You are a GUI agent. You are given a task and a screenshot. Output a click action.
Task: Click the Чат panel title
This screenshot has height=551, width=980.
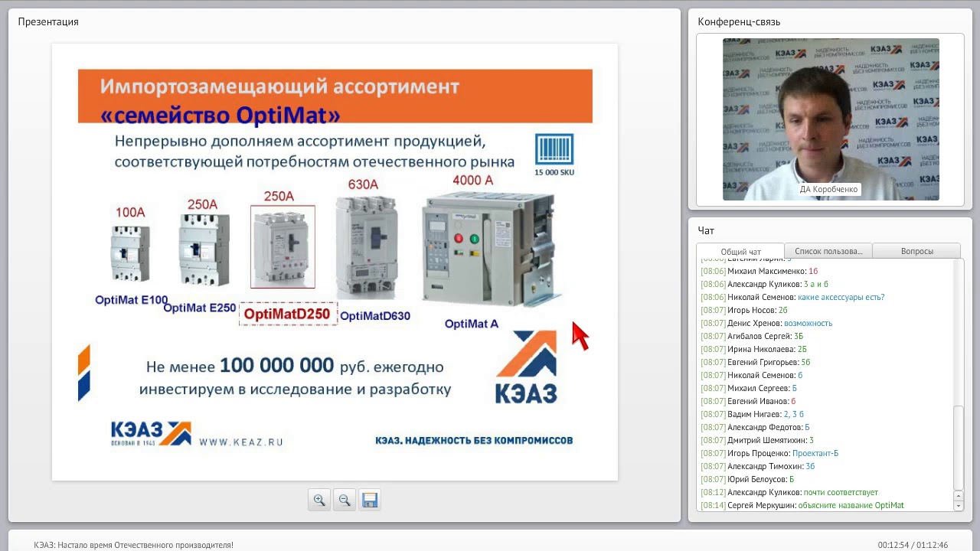(x=706, y=230)
